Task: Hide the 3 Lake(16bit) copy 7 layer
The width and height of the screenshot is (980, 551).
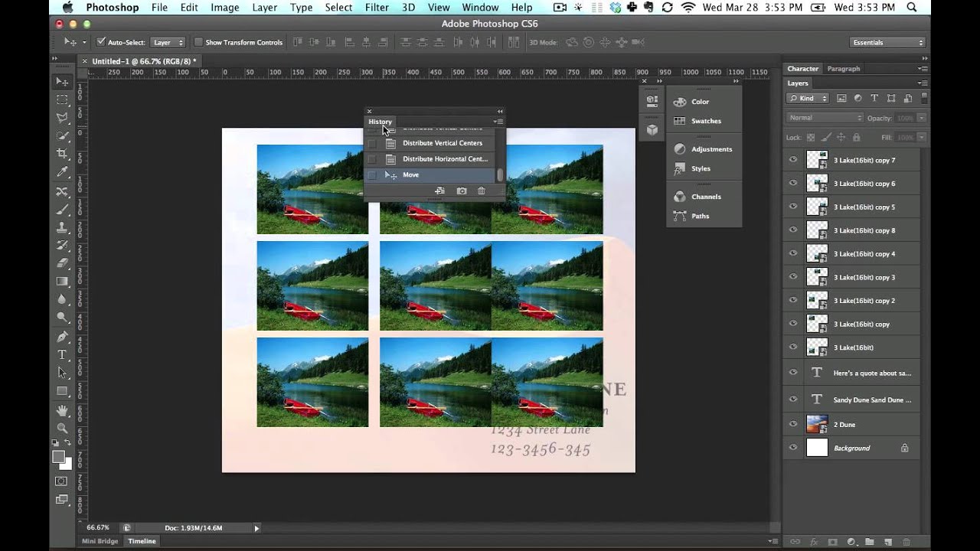Action: (x=793, y=160)
